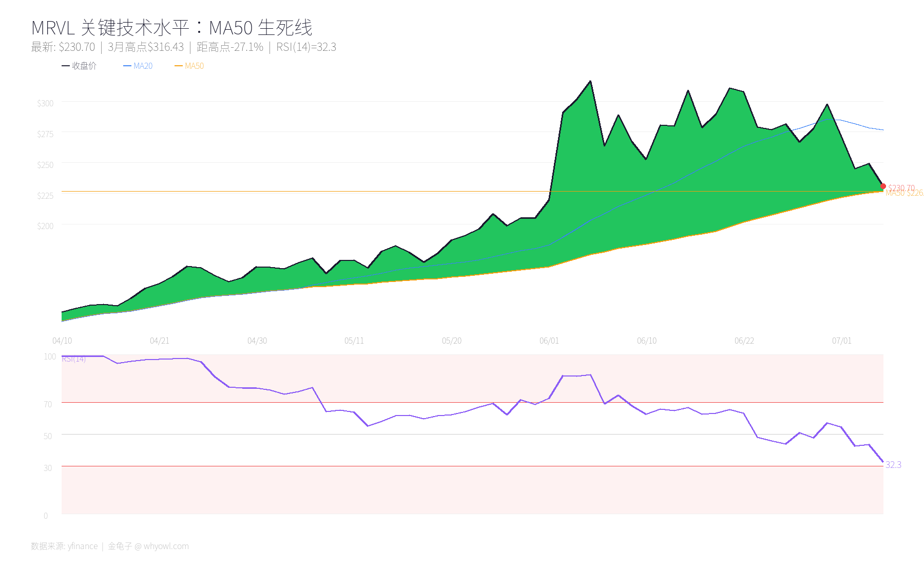Click the $300 price axis label
Image resolution: width=924 pixels, height=565 pixels.
tap(45, 103)
